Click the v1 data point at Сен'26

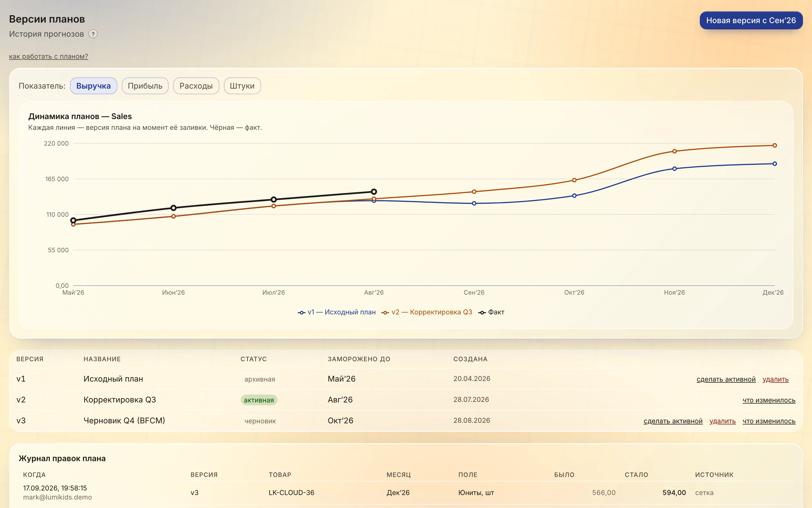coord(474,203)
